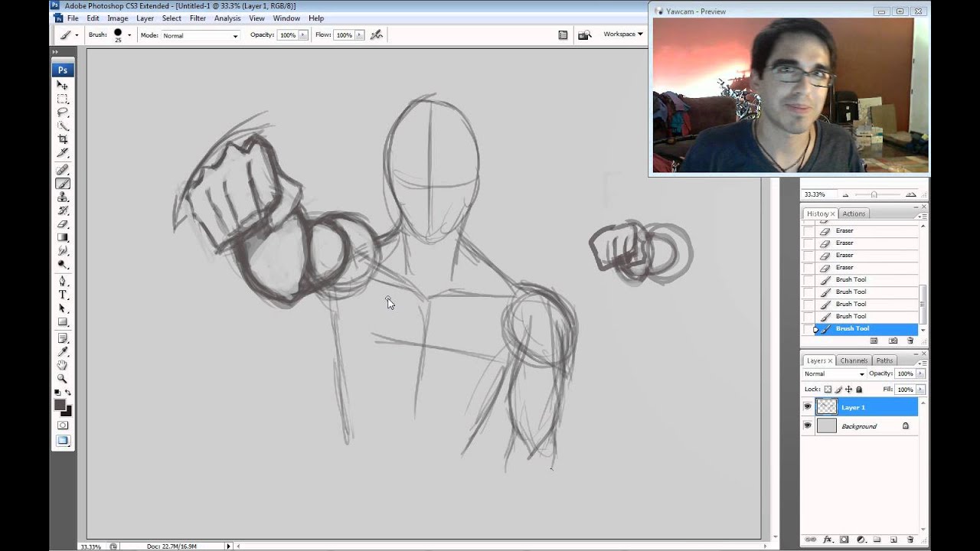Click the Layer 1 thumbnail
The image size is (980, 551).
[x=827, y=407]
